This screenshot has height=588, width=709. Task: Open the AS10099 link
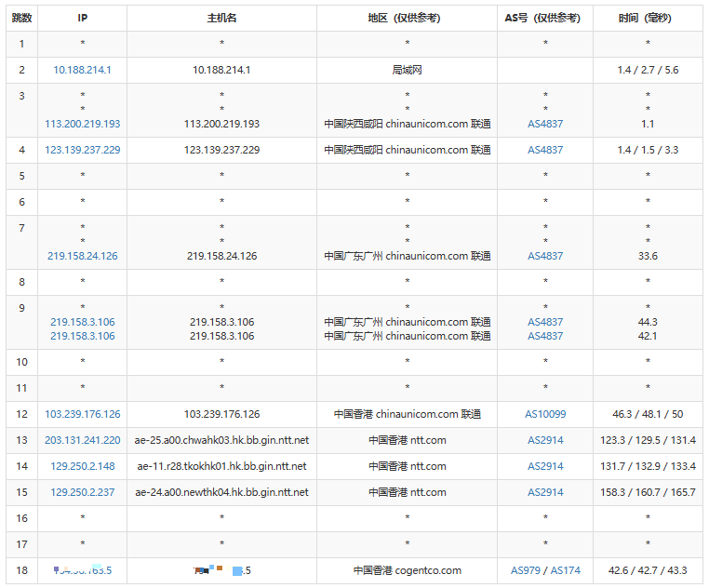tap(545, 414)
